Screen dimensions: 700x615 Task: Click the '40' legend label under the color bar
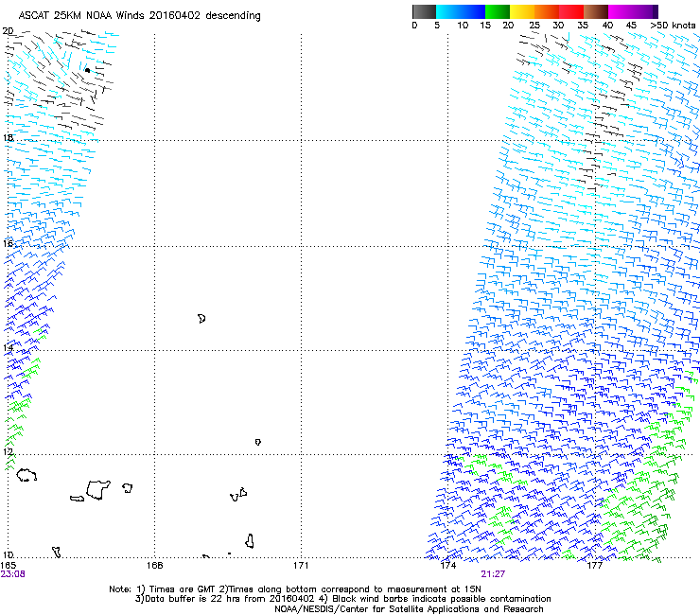click(x=607, y=26)
